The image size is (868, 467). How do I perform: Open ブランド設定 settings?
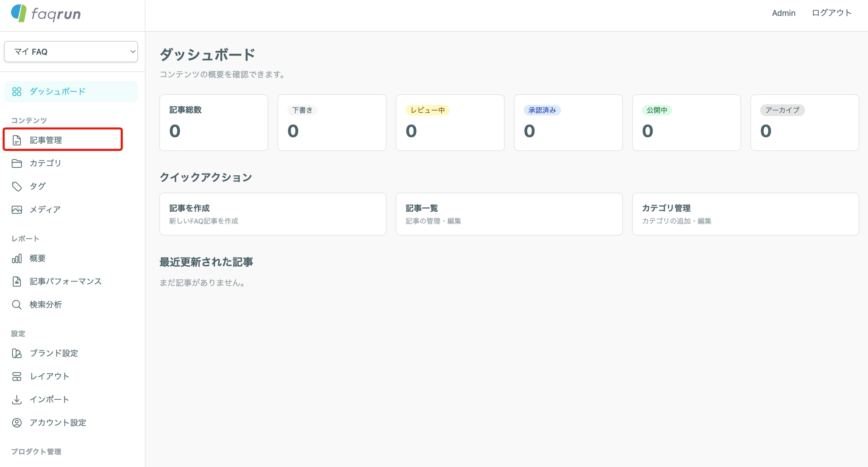click(x=71, y=353)
